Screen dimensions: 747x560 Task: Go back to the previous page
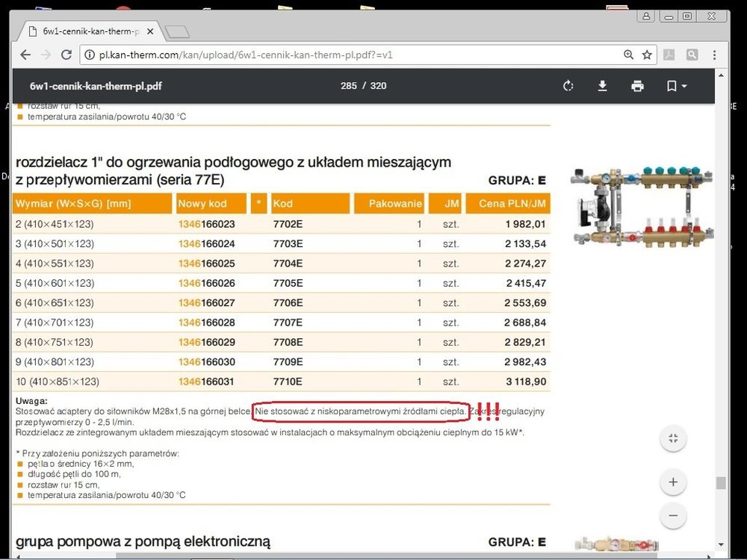coord(25,55)
